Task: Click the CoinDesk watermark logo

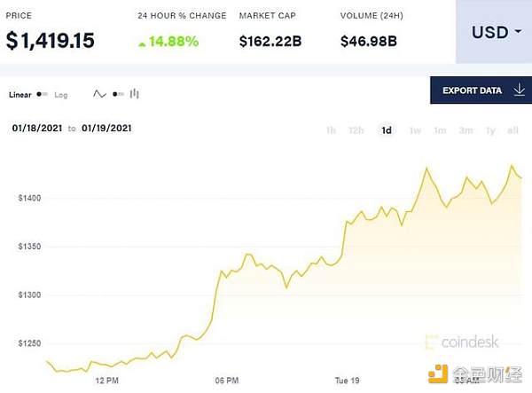Action: pyautogui.click(x=462, y=342)
